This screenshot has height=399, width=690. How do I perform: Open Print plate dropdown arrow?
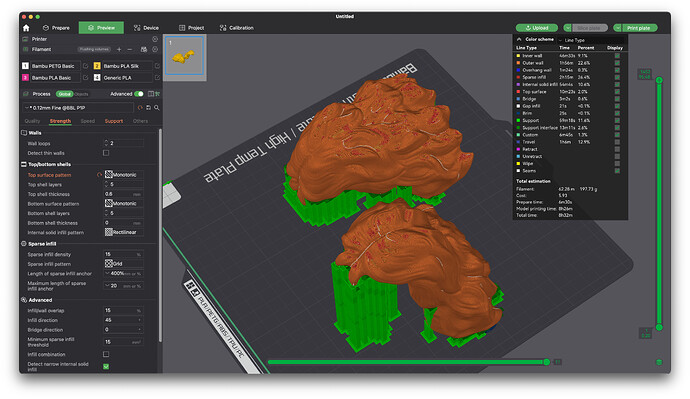pos(617,28)
